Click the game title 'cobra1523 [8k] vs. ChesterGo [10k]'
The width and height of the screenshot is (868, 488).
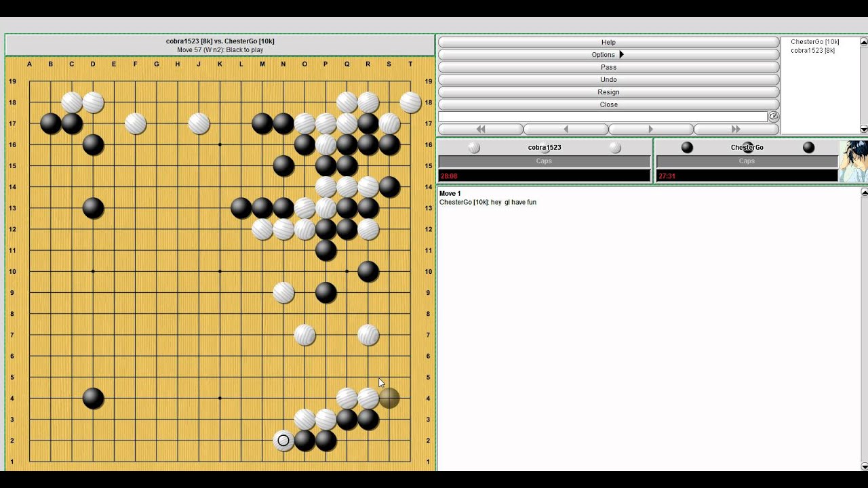point(220,41)
